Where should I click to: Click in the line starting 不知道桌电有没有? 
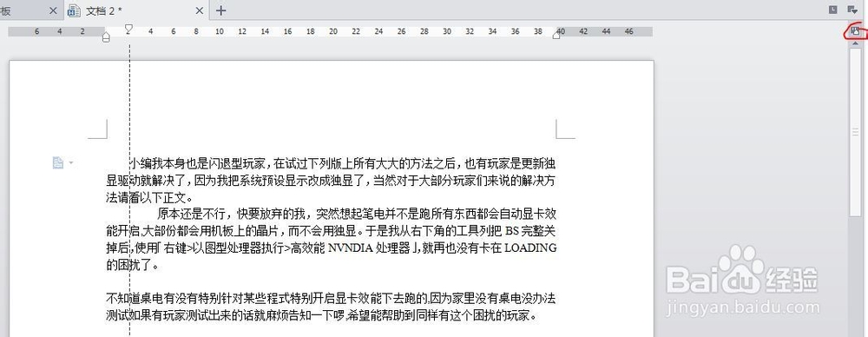[331, 299]
